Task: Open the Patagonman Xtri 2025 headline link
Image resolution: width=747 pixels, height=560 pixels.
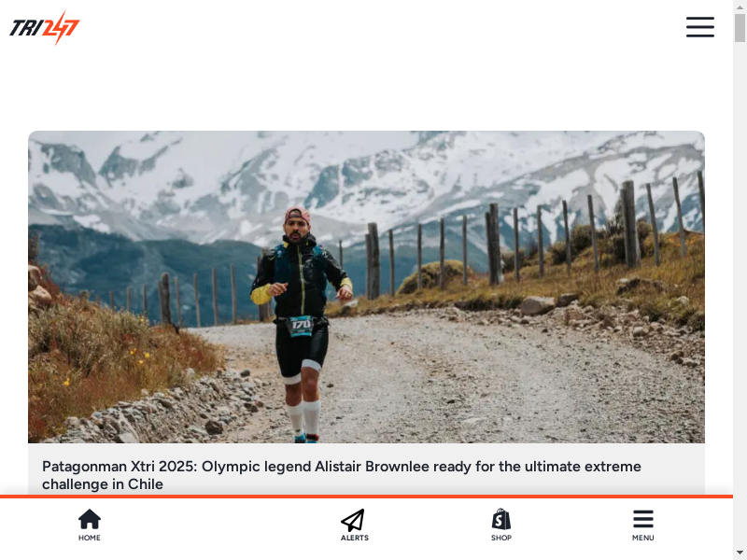Action: click(x=342, y=475)
